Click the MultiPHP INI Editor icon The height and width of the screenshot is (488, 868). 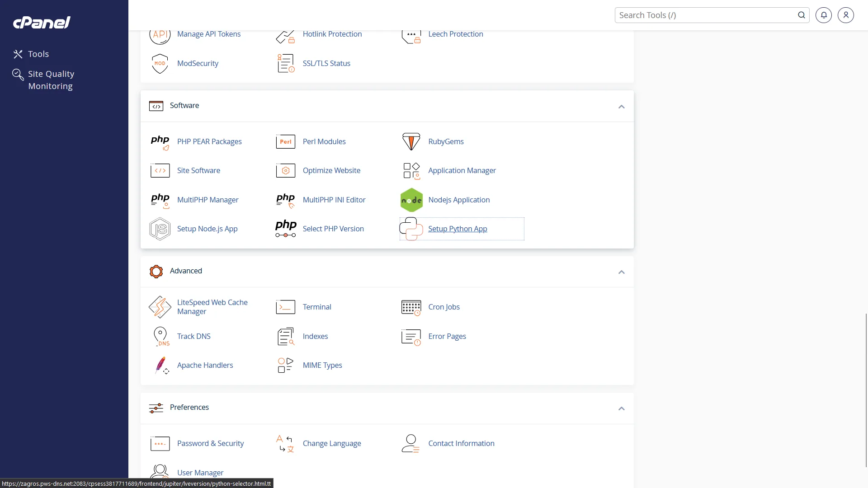tap(285, 200)
